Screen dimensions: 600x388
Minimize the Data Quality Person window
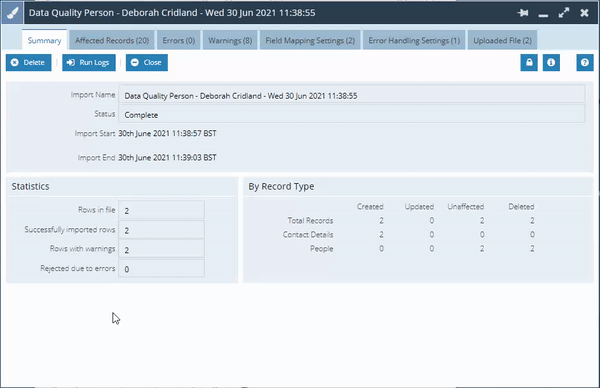click(x=543, y=15)
